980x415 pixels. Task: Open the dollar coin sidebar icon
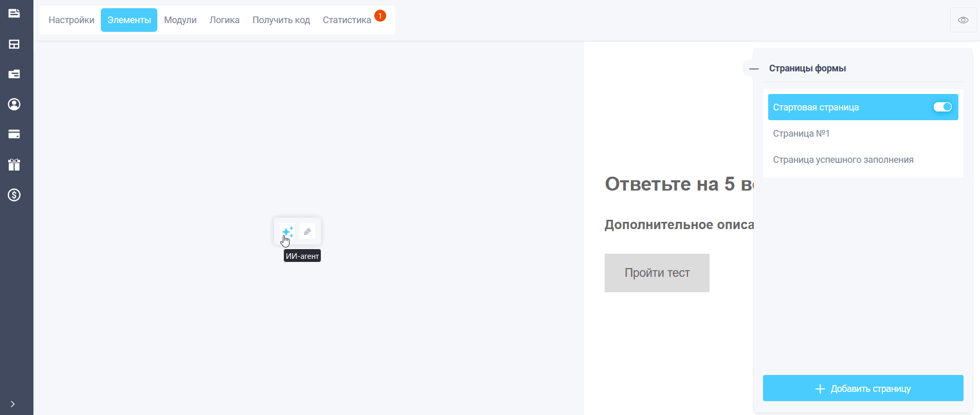14,195
